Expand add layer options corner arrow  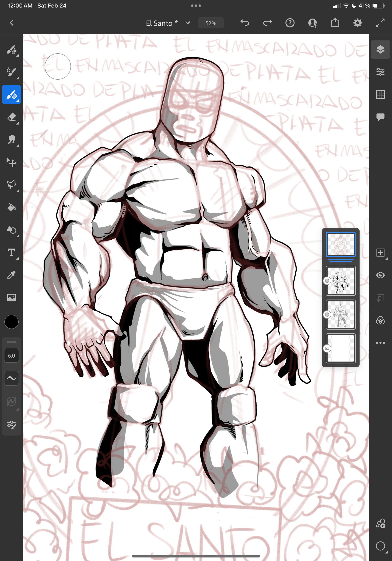386,258
